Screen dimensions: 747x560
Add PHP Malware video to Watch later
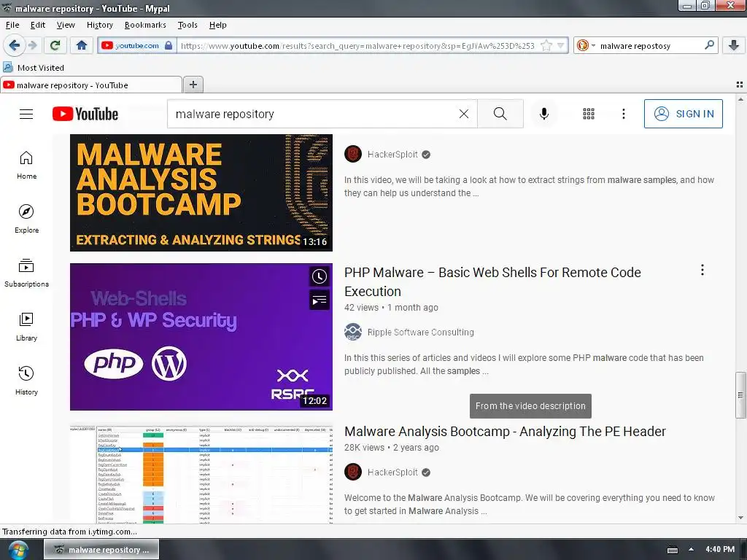pyautogui.click(x=320, y=276)
